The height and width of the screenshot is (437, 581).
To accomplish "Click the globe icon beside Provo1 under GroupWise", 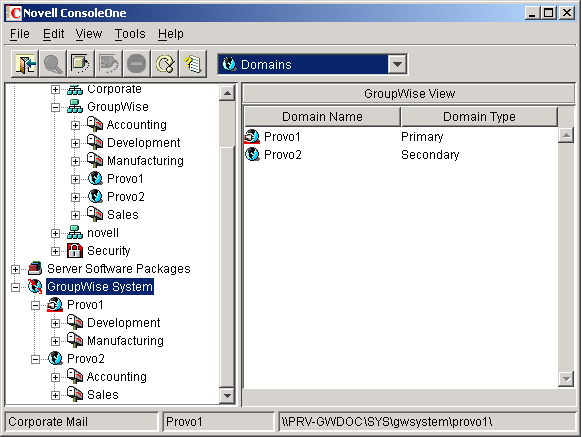I will tap(95, 178).
